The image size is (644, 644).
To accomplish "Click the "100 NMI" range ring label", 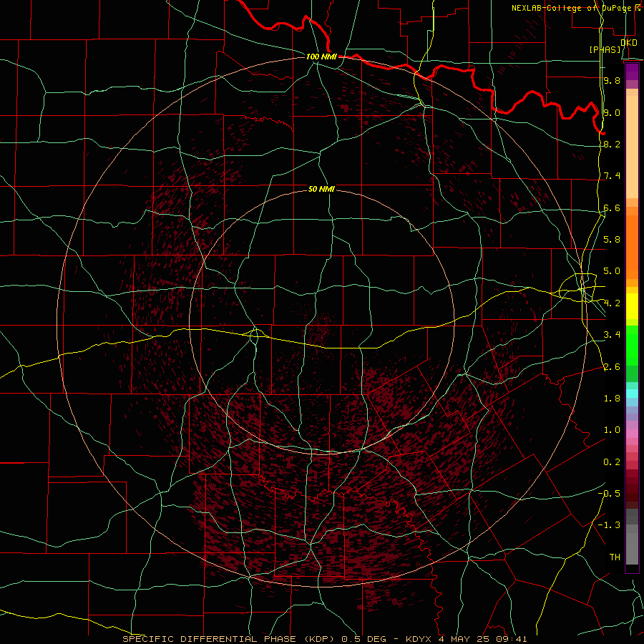I will tap(321, 57).
